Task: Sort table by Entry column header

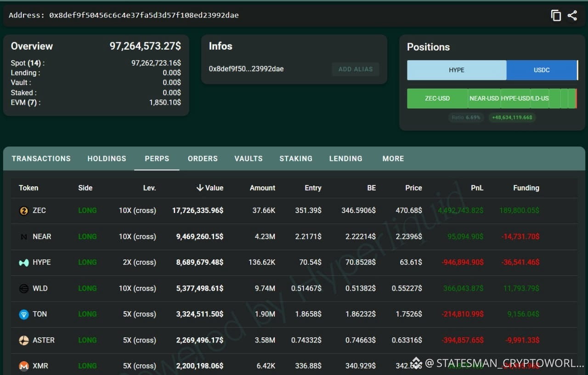Action: (313, 188)
